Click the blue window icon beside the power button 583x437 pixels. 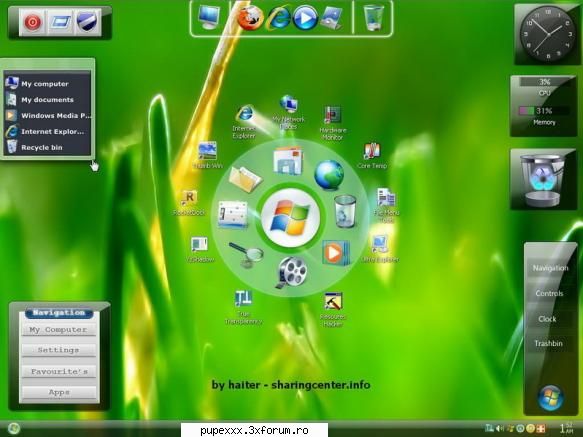coord(60,22)
